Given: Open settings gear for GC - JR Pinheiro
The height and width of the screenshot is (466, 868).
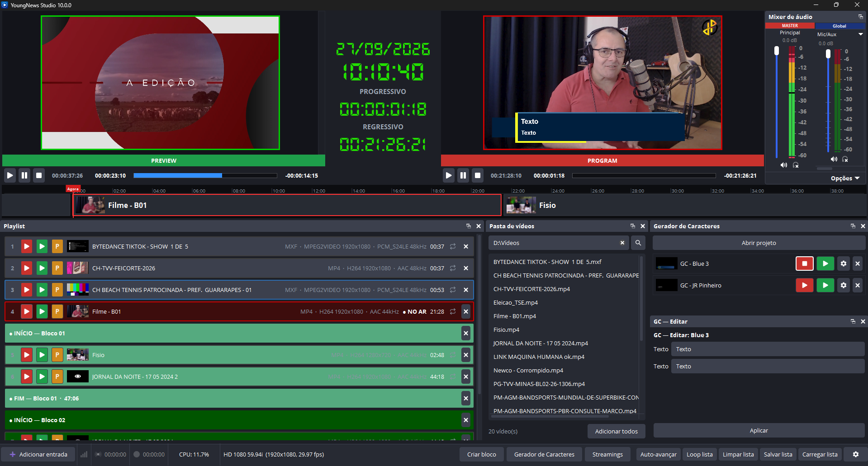Looking at the screenshot, I should 844,285.
